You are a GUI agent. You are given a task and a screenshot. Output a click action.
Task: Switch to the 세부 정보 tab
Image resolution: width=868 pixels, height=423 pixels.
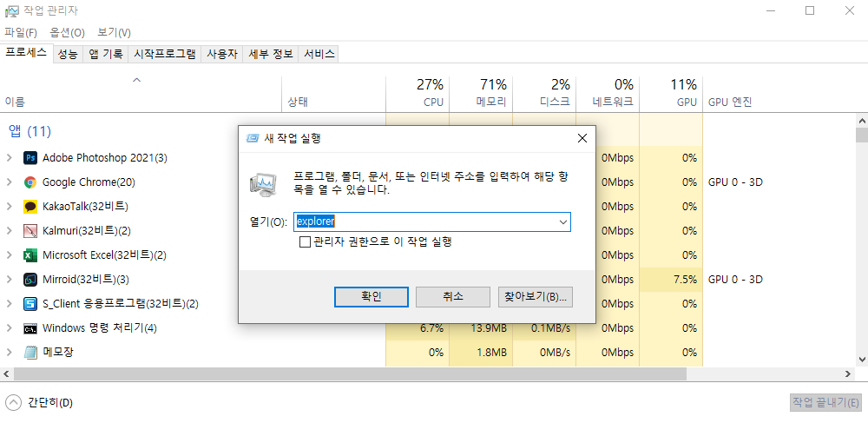[271, 54]
